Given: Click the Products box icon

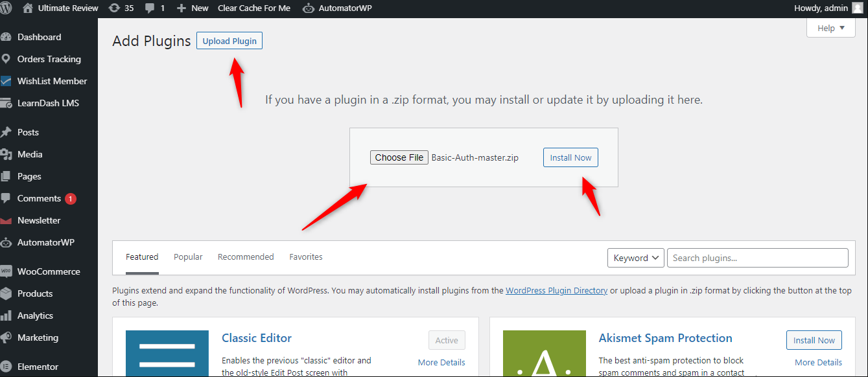Looking at the screenshot, I should (x=6, y=293).
